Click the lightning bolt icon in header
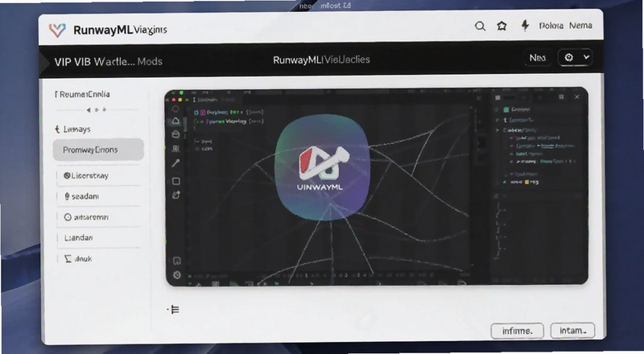The width and height of the screenshot is (644, 354). tap(525, 26)
